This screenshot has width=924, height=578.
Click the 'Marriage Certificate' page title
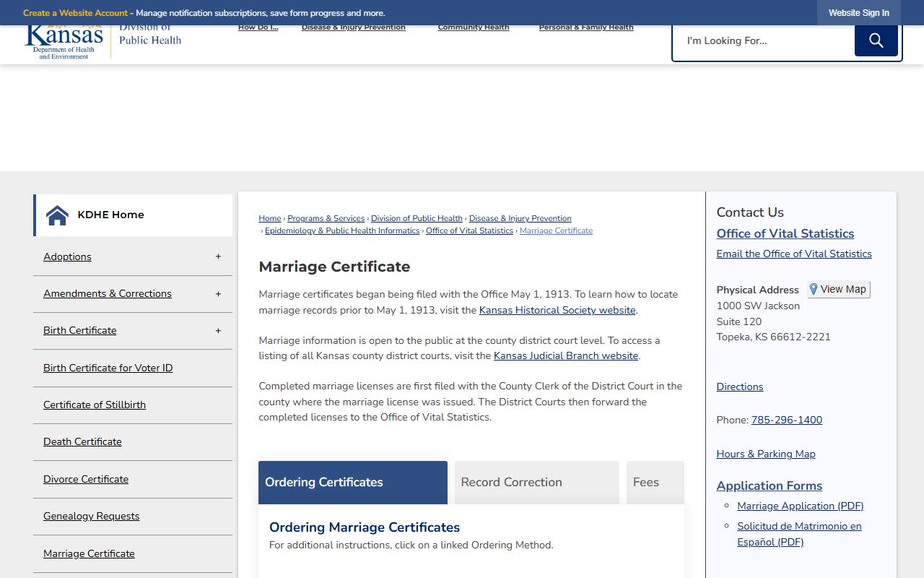click(x=334, y=267)
